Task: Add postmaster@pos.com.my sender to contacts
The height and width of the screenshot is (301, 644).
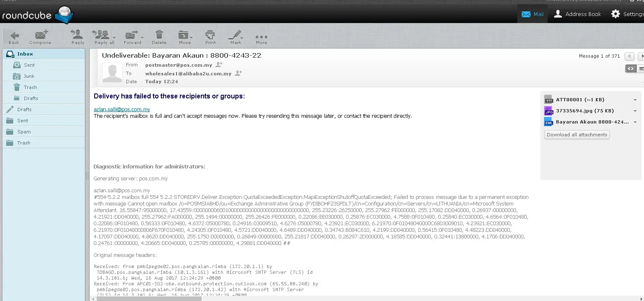Action: [219, 65]
